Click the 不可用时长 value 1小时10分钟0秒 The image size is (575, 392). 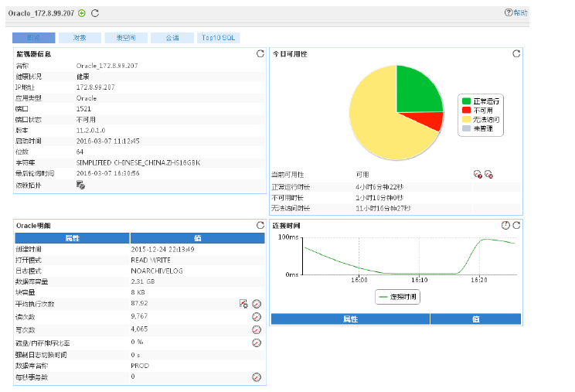[379, 198]
